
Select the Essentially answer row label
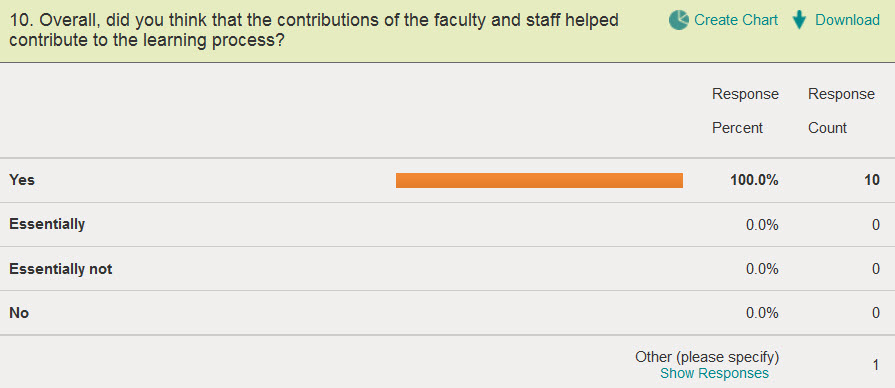click(47, 224)
